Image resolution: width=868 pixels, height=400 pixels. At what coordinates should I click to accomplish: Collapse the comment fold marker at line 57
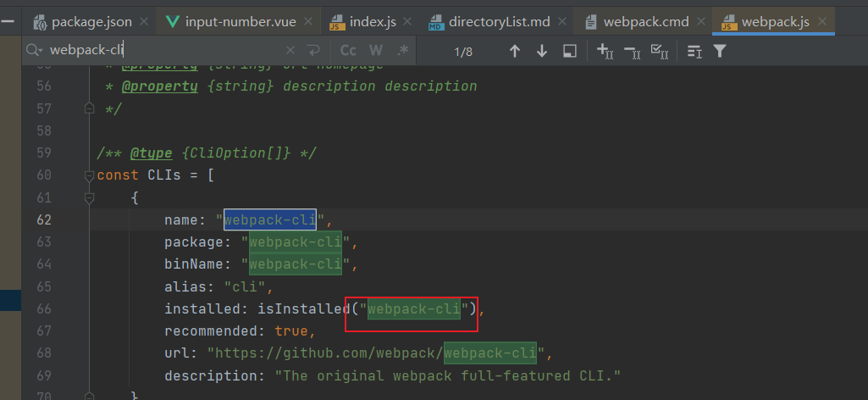89,108
